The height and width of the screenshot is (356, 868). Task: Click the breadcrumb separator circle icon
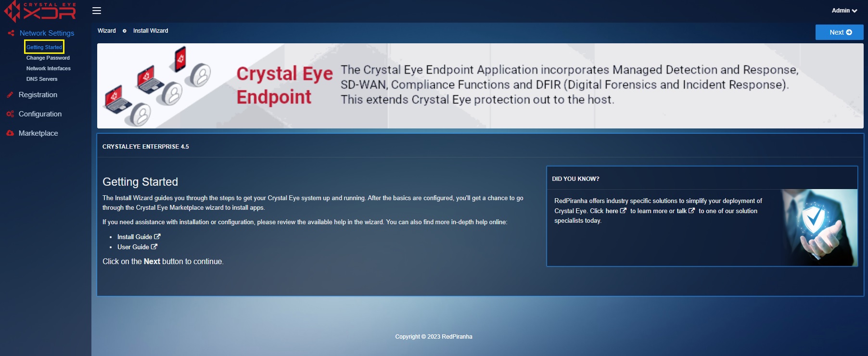[x=125, y=31]
